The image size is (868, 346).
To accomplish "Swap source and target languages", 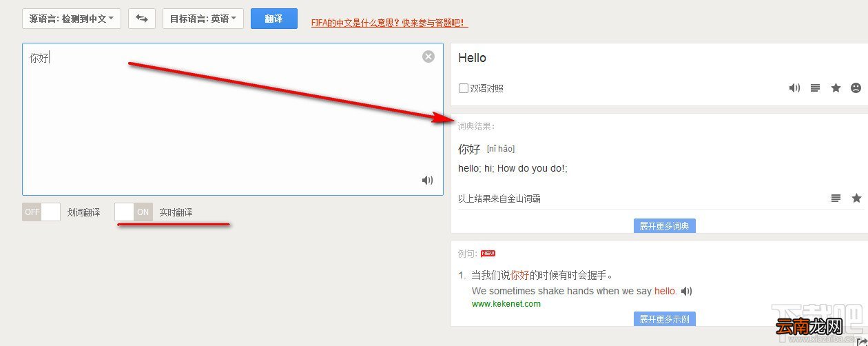I will pyautogui.click(x=141, y=19).
